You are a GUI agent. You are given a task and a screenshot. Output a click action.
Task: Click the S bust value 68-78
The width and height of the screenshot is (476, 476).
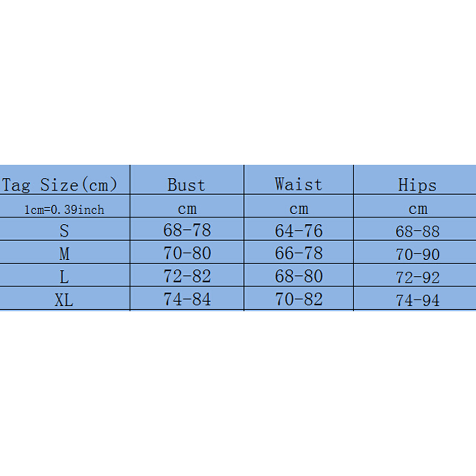tap(187, 230)
